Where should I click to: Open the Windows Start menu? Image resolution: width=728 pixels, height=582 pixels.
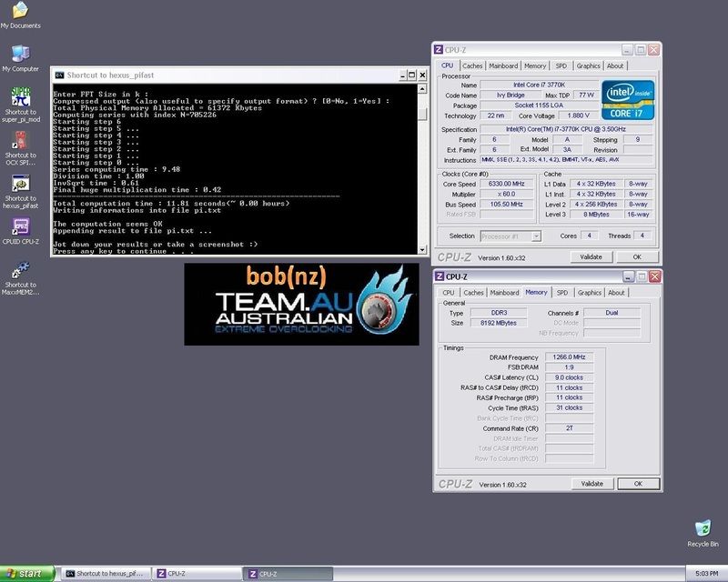pyautogui.click(x=29, y=574)
